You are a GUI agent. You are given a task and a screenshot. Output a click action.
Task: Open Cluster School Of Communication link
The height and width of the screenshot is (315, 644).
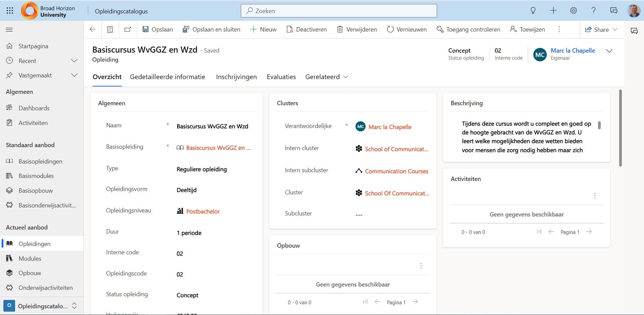click(397, 193)
